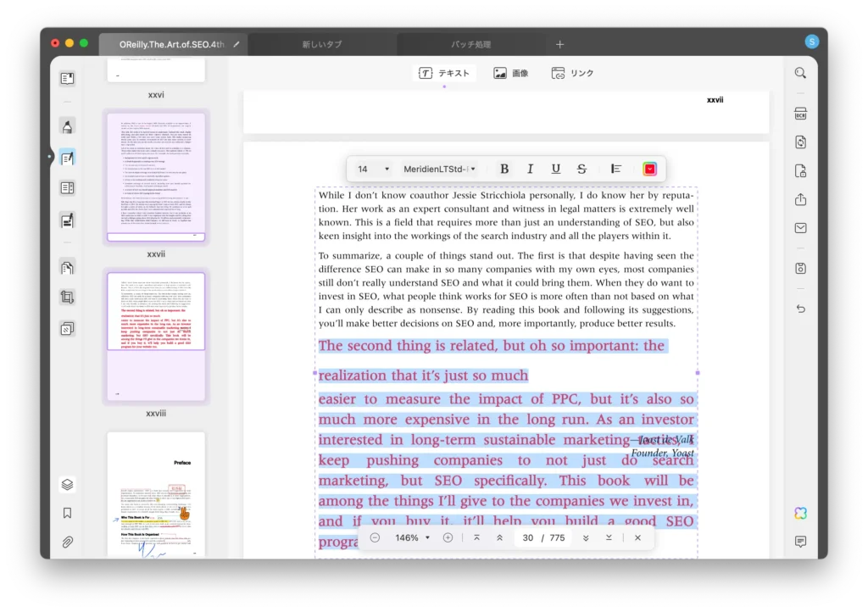
Task: Toggle italic formatting on selected text
Action: pos(530,170)
